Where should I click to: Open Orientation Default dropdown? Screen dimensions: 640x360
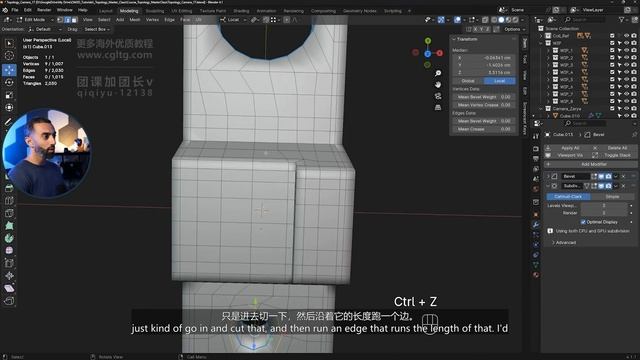pyautogui.click(x=45, y=29)
